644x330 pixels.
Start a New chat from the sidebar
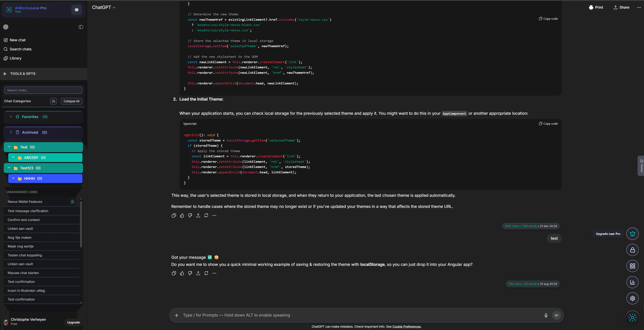coord(18,40)
